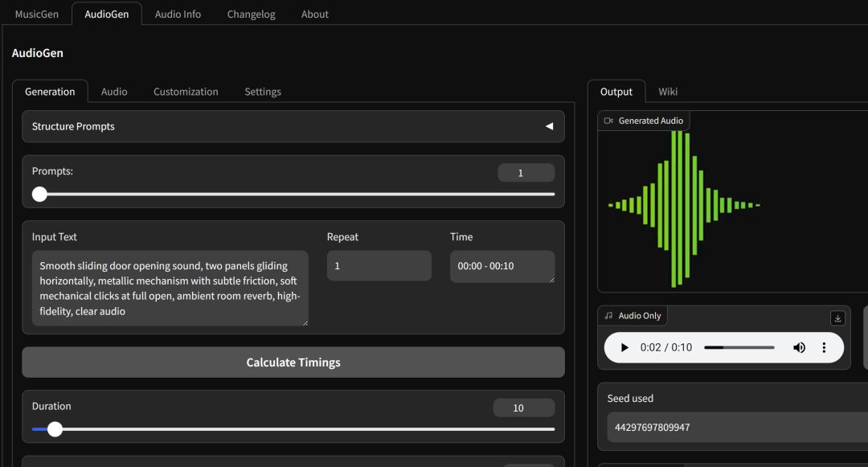
Task: Click the Repeat value field
Action: pos(379,266)
